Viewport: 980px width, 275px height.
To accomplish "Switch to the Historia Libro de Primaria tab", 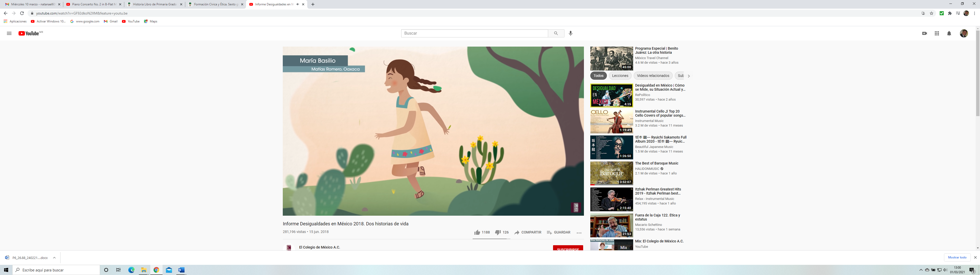I will click(154, 5).
